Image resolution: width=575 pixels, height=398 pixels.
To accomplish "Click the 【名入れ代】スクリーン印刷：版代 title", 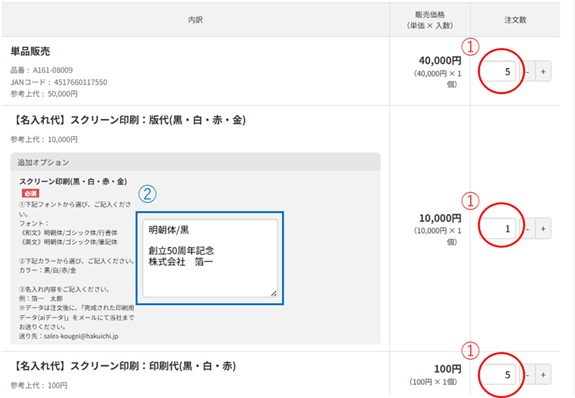I will [x=128, y=120].
